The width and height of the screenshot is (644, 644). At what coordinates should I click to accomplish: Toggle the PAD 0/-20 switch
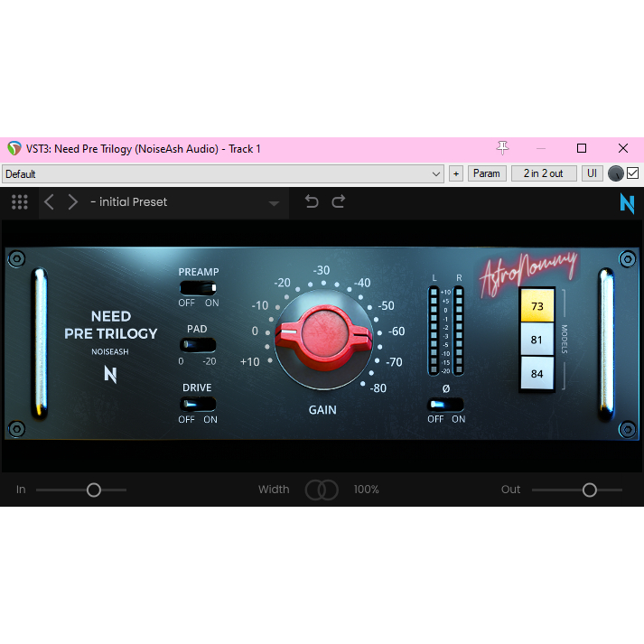click(198, 345)
